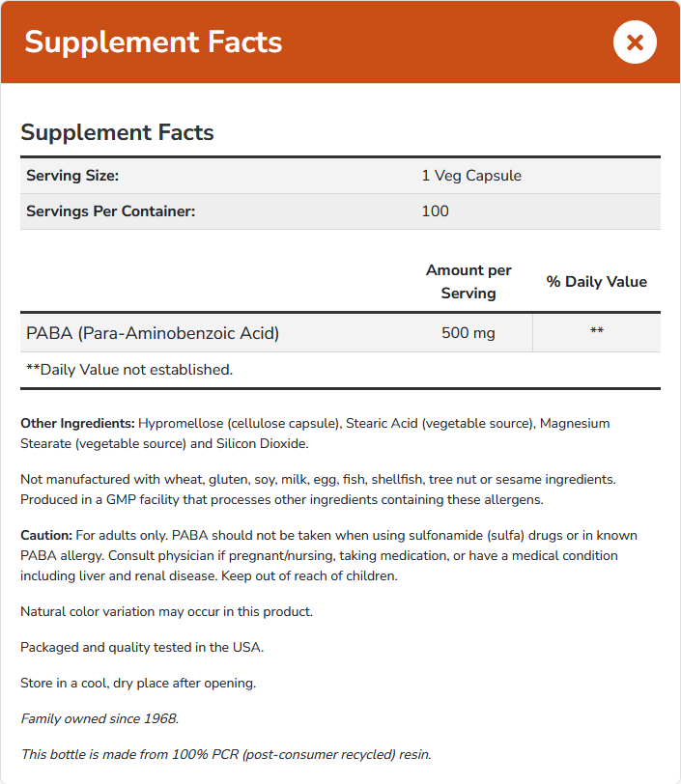Image resolution: width=681 pixels, height=784 pixels.
Task: Click the italic Family owned since 1968 text
Action: pos(99,718)
